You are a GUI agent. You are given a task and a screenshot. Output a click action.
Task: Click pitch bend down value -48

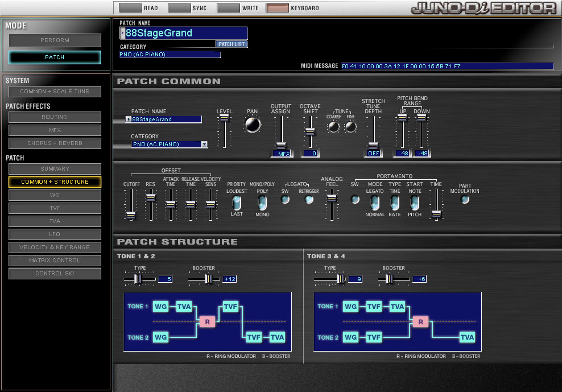422,154
